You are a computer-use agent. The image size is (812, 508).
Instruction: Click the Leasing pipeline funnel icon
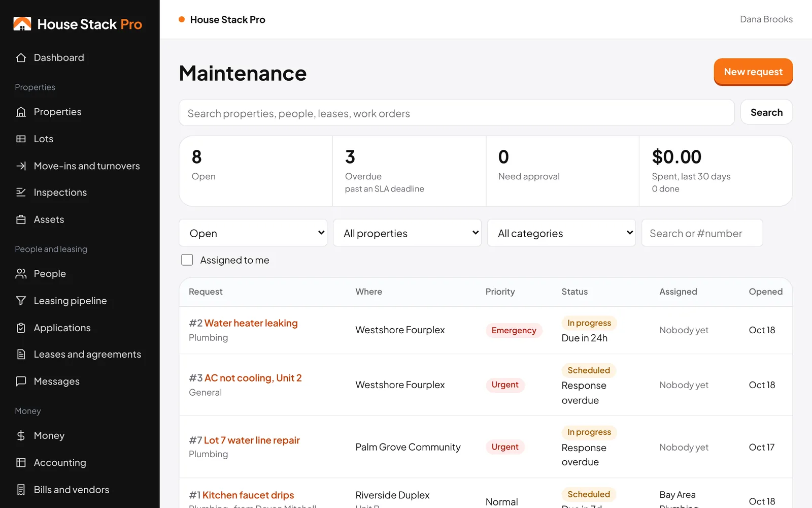point(21,301)
